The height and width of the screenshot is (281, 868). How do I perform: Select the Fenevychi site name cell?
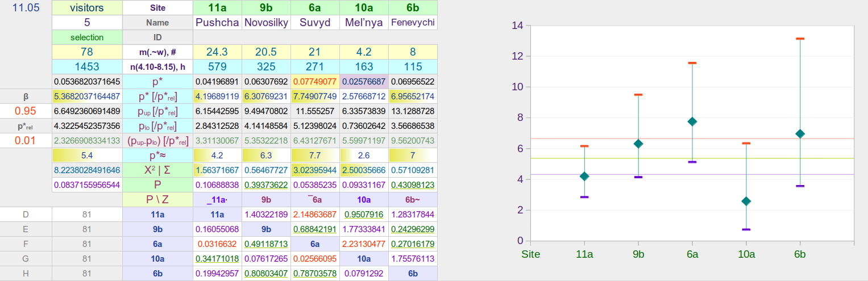tap(413, 23)
